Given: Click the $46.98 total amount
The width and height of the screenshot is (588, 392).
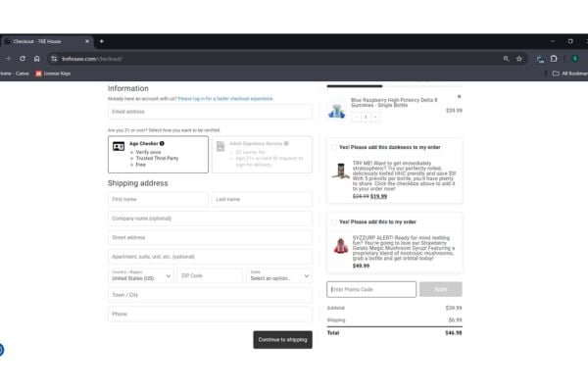Looking at the screenshot, I should [x=454, y=333].
